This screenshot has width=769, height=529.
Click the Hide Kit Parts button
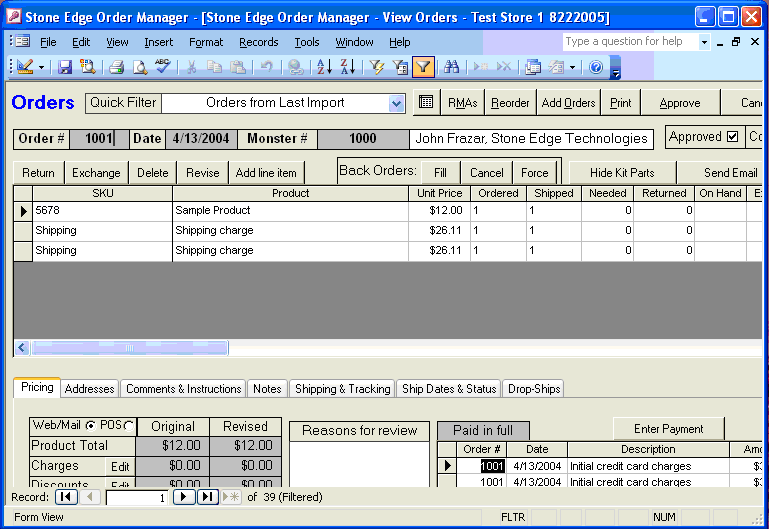(x=622, y=173)
